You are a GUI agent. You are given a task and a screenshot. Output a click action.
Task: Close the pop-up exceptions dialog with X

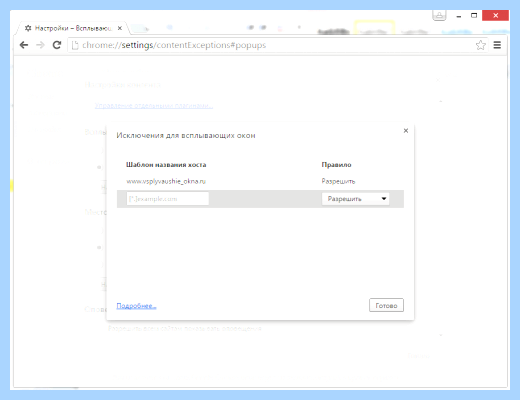tap(406, 131)
